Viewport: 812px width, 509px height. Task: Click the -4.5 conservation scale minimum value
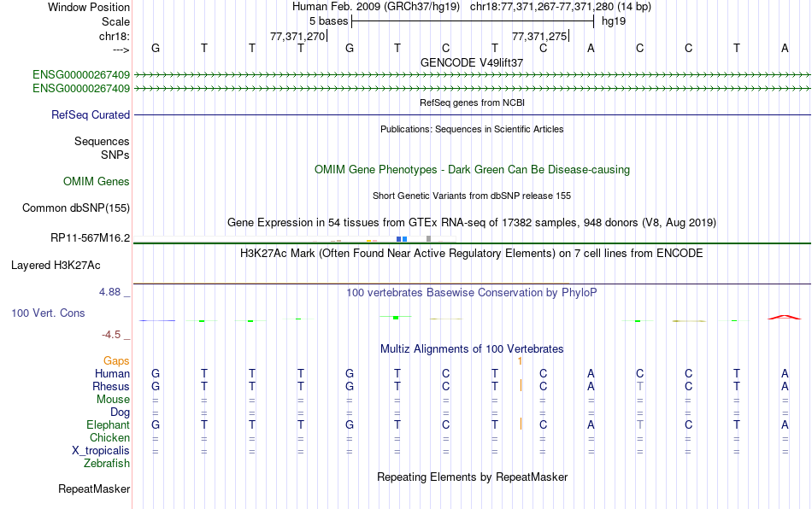click(x=111, y=335)
